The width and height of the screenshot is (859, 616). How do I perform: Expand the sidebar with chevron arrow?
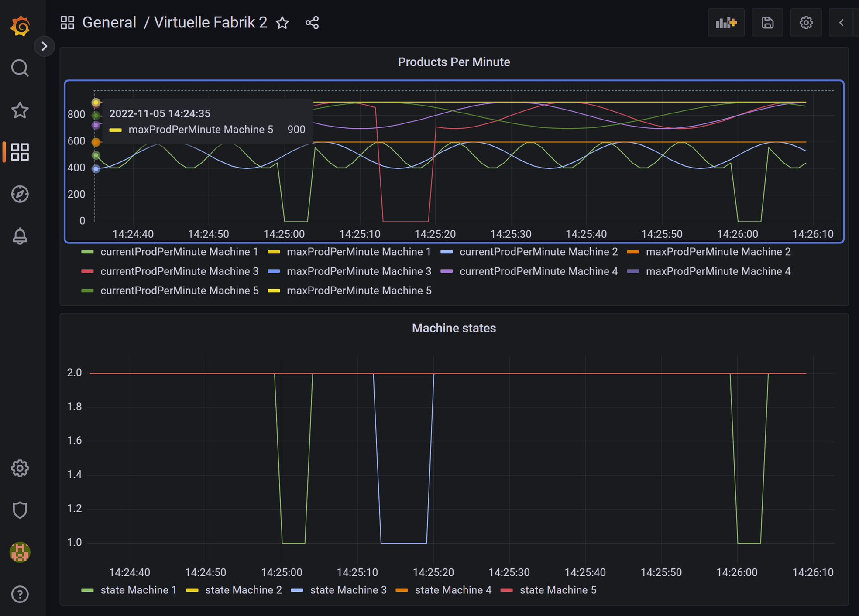click(x=44, y=46)
